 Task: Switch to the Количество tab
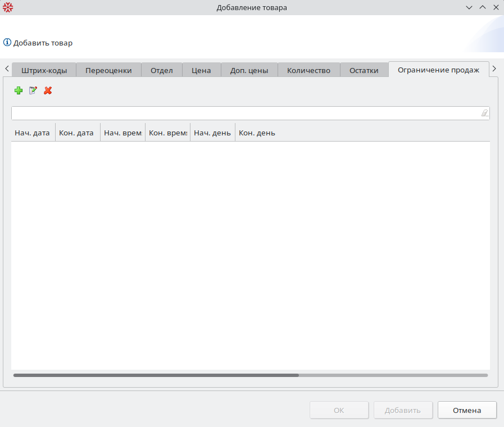coord(308,70)
